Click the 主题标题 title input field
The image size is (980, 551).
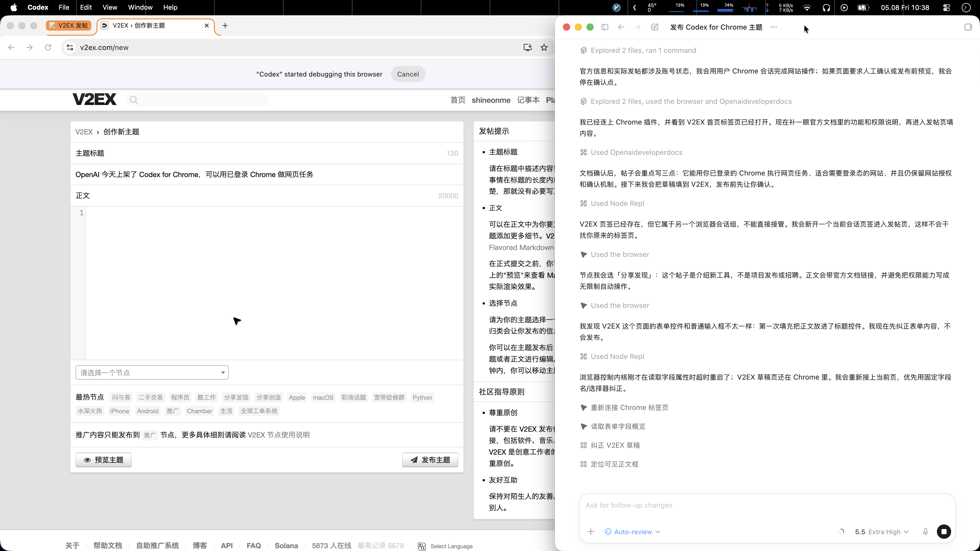pyautogui.click(x=267, y=174)
